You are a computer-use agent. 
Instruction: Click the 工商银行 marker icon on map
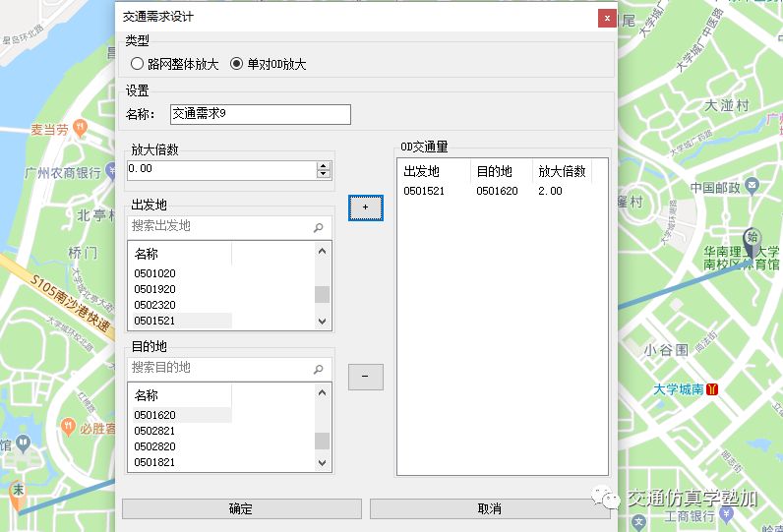coord(727,514)
